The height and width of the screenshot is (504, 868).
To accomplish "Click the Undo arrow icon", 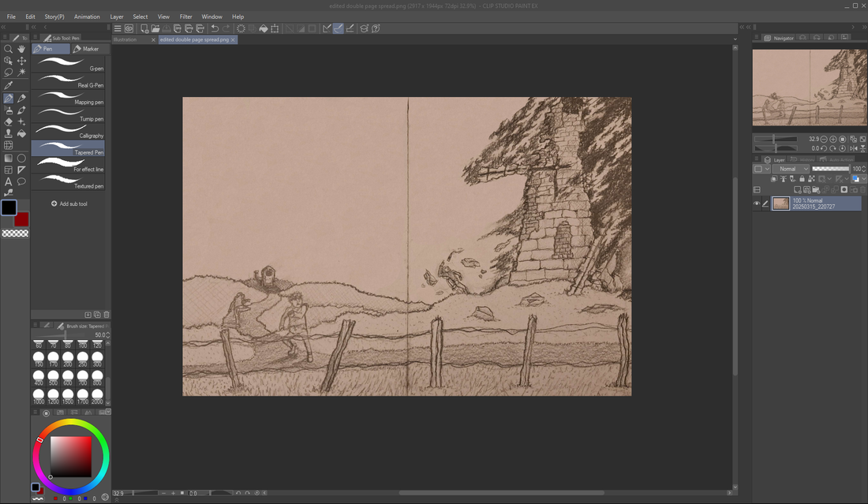I will pos(215,28).
